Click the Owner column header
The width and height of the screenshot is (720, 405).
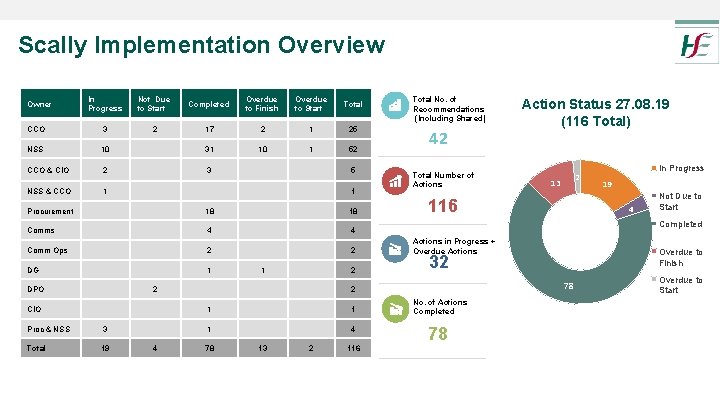pos(51,103)
